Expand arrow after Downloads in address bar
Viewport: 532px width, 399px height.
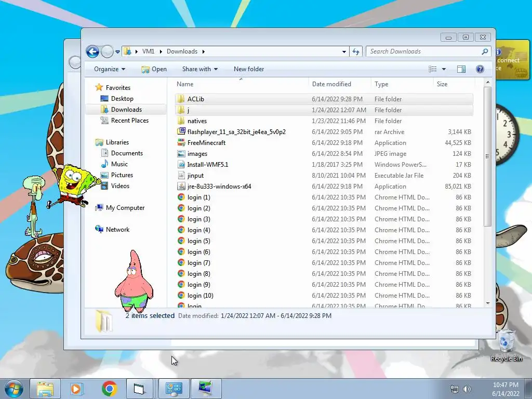coord(204,51)
